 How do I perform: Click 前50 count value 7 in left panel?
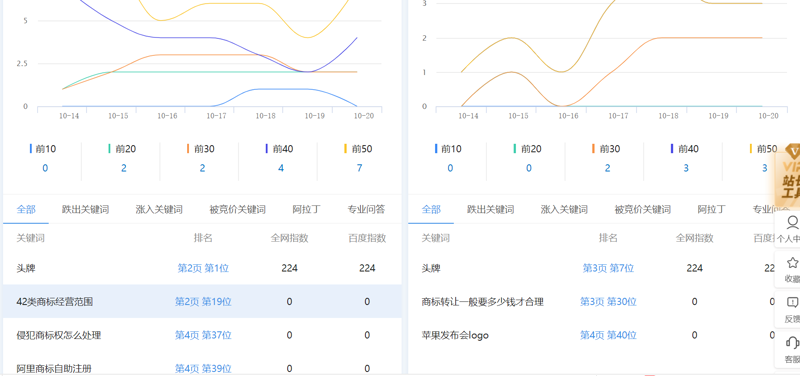coord(359,168)
